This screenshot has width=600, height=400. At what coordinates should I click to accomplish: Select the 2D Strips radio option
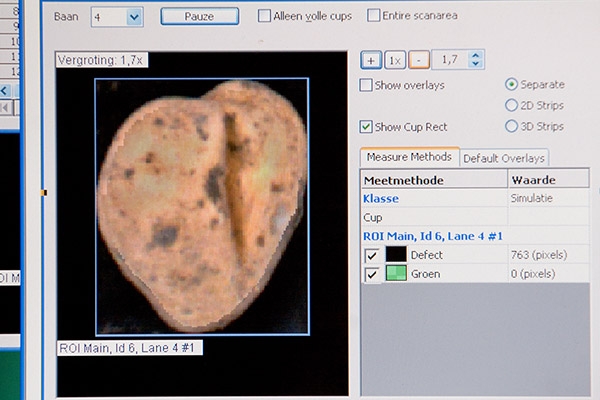512,106
